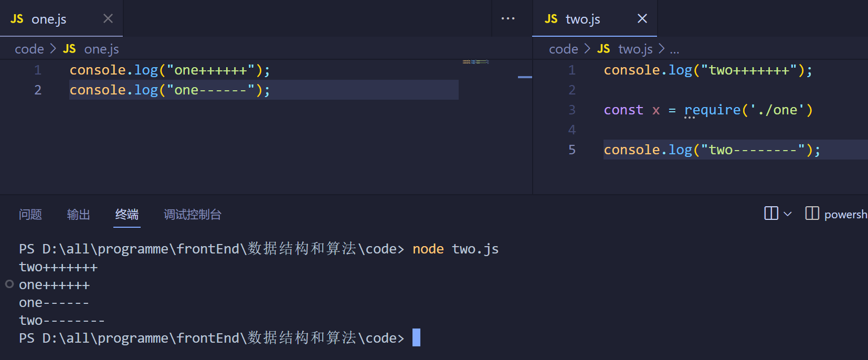Expand the breadcrumb ellipsis after two.js
Screen dimensions: 868x360
(x=674, y=49)
